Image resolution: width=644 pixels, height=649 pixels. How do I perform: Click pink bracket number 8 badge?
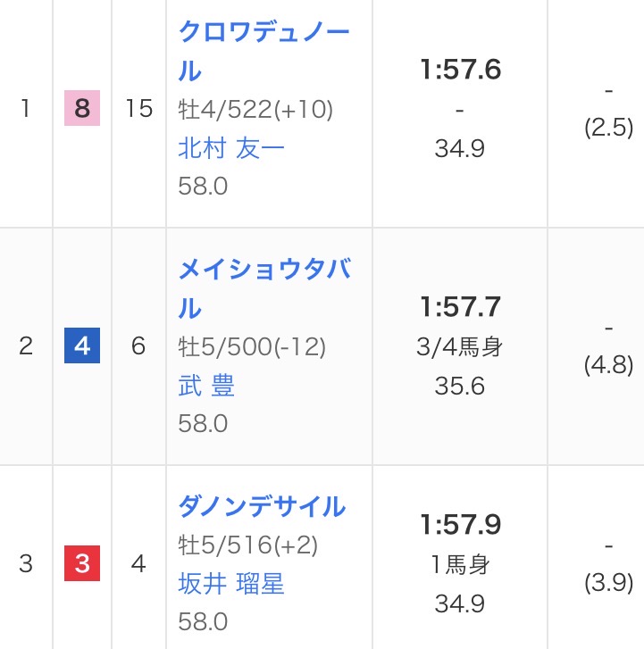[x=82, y=109]
